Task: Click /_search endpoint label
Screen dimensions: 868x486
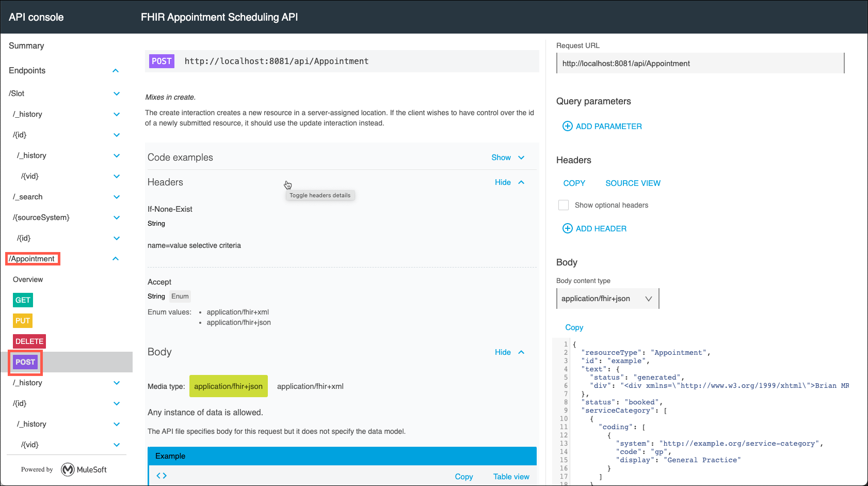Action: point(28,197)
